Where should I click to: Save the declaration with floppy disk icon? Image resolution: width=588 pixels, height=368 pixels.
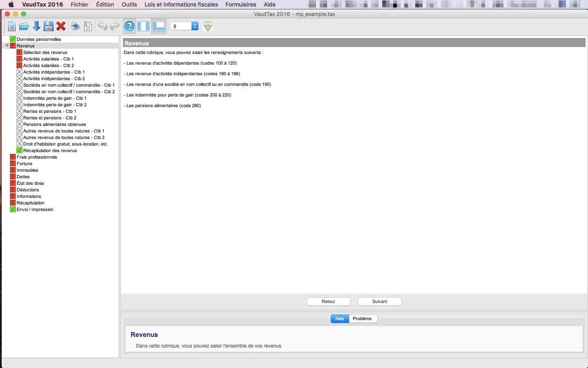(49, 27)
